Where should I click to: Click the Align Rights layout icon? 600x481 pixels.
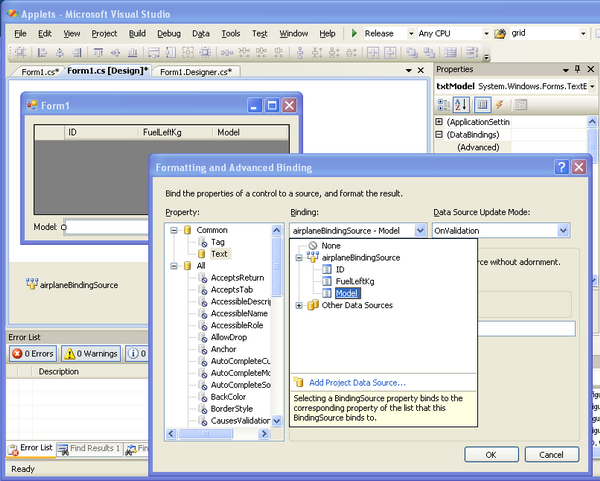click(77, 52)
